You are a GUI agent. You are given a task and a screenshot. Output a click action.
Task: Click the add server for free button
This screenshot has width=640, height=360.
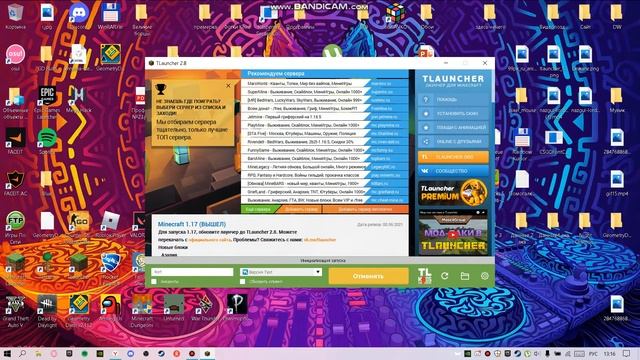click(x=365, y=209)
